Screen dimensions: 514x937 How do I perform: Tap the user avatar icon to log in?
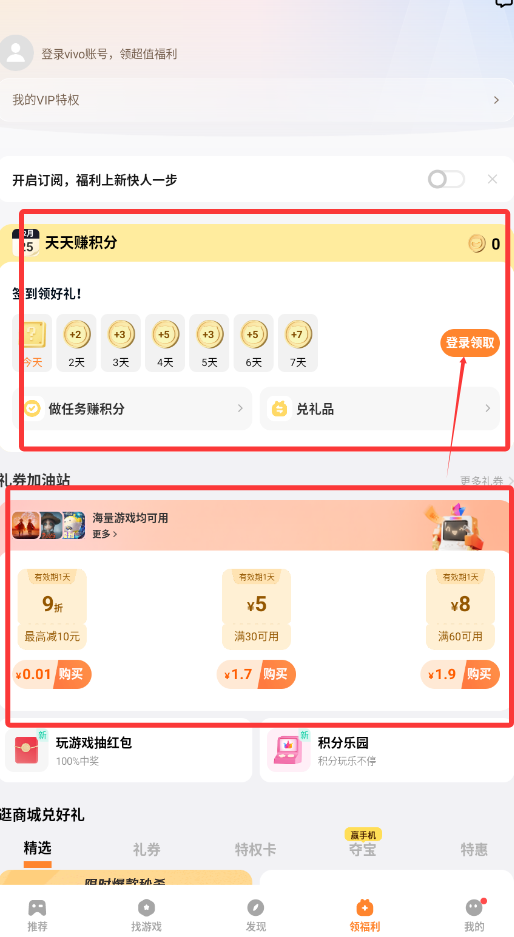(x=16, y=53)
